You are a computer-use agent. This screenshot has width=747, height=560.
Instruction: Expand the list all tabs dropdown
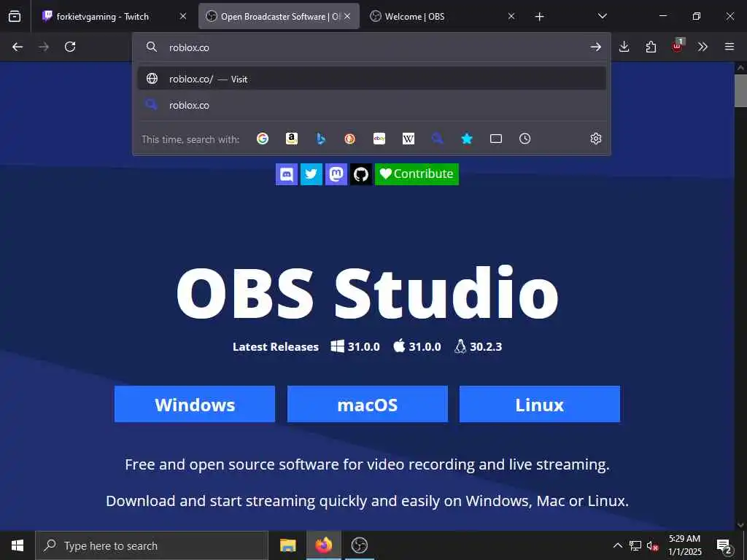[602, 17]
